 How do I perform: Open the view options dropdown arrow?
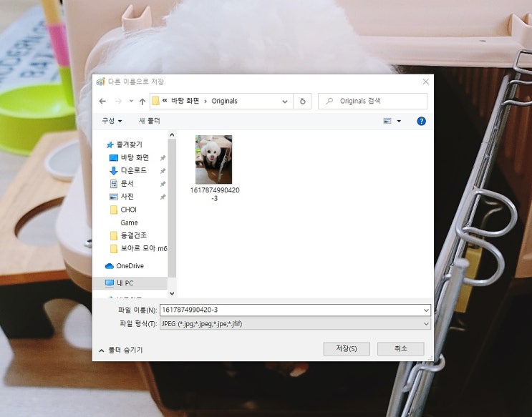399,121
